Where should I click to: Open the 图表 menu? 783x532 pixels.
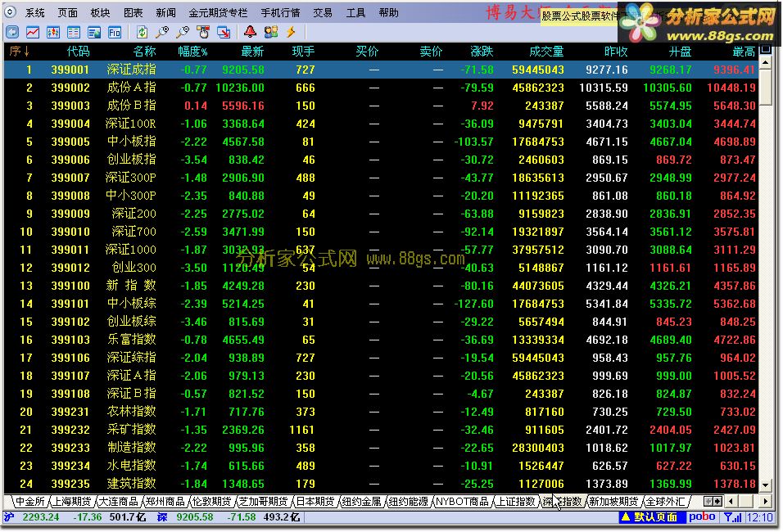[133, 12]
